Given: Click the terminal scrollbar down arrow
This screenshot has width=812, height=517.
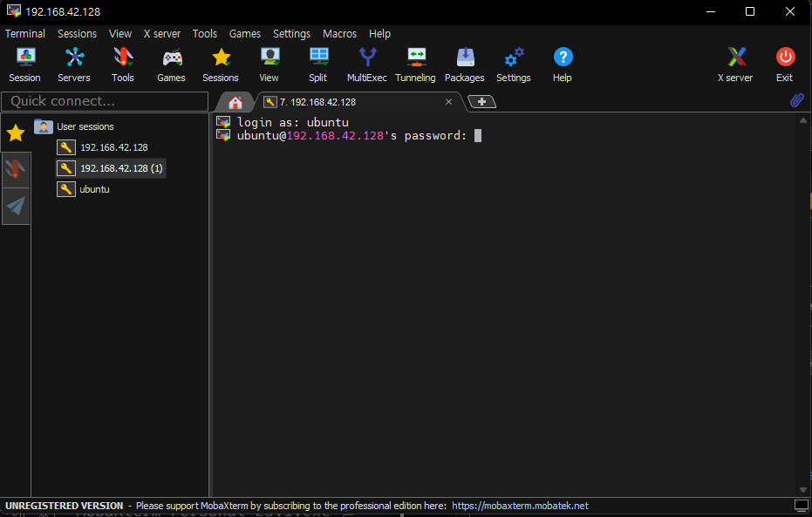Looking at the screenshot, I should (802, 490).
